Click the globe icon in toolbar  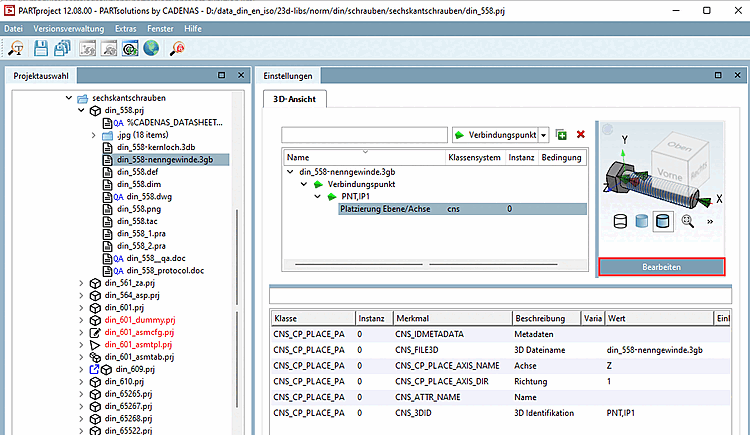pyautogui.click(x=151, y=47)
